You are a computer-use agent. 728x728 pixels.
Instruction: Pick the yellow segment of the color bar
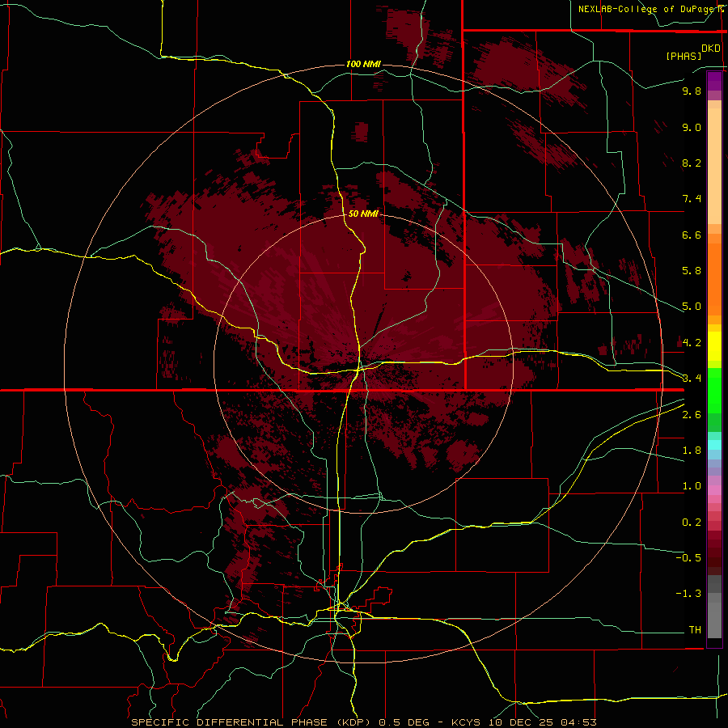click(714, 346)
